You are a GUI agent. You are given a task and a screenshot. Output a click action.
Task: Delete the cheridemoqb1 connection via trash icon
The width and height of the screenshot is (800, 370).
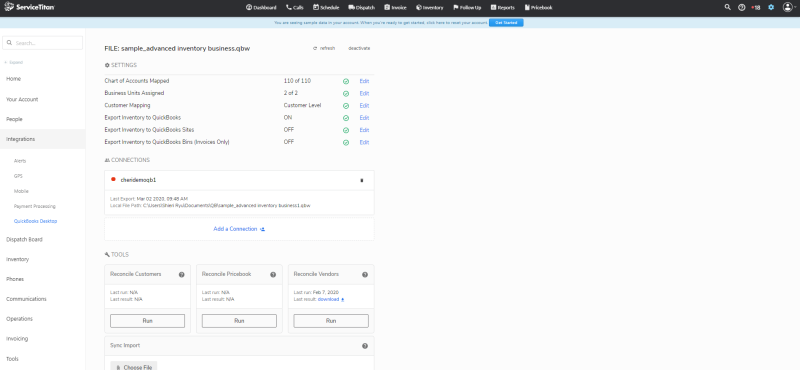pyautogui.click(x=362, y=180)
